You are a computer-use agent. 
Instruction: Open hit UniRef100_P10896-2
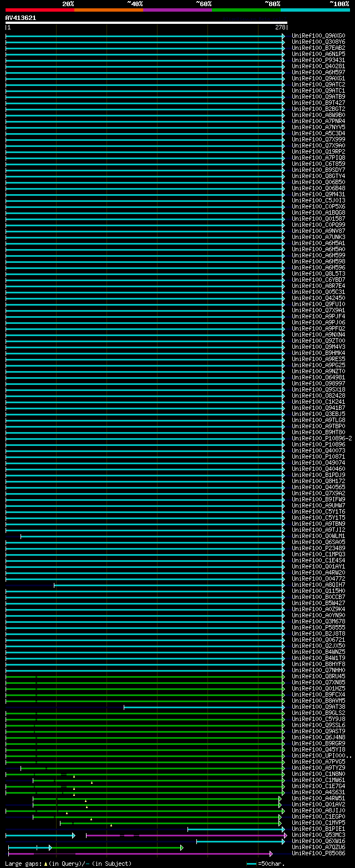pyautogui.click(x=322, y=438)
